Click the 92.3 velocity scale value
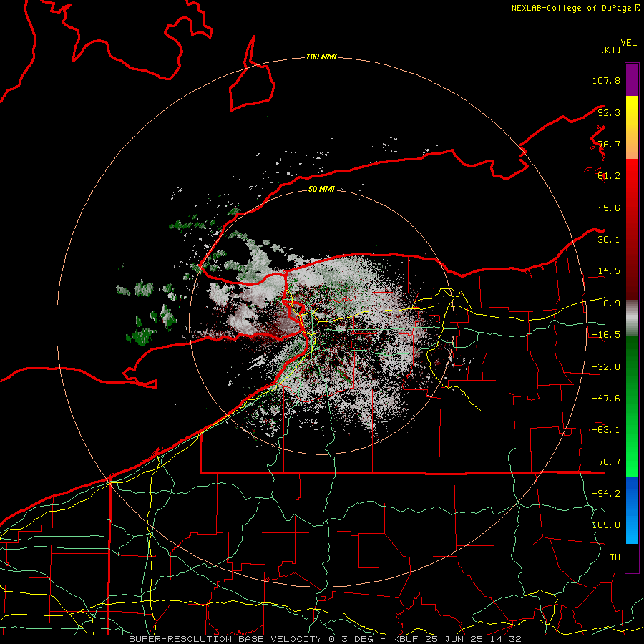Screen dimensions: 644x644 [609, 112]
